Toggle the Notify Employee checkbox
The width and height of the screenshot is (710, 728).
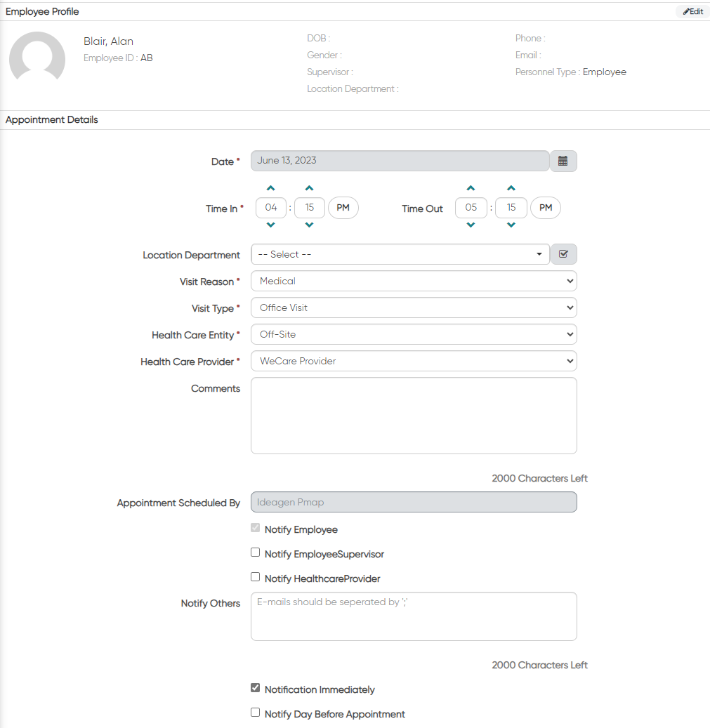(256, 527)
